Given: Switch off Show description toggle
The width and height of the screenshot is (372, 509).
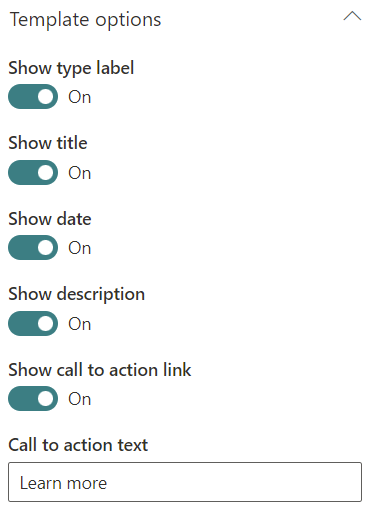Looking at the screenshot, I should (x=33, y=323).
